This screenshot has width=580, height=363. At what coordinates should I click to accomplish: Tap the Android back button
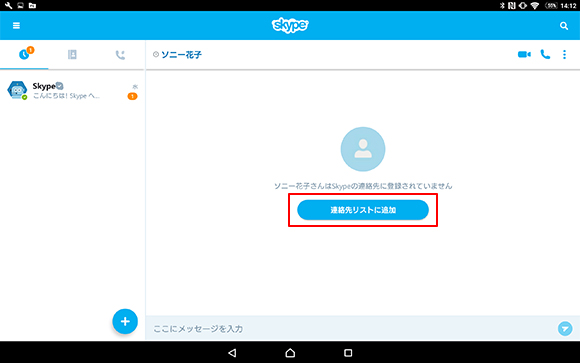[232, 353]
